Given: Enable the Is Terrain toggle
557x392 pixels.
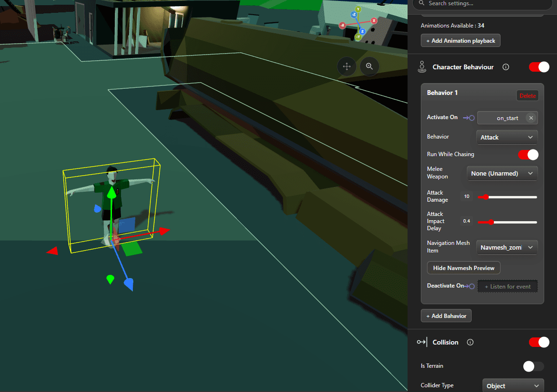Looking at the screenshot, I should (x=533, y=366).
